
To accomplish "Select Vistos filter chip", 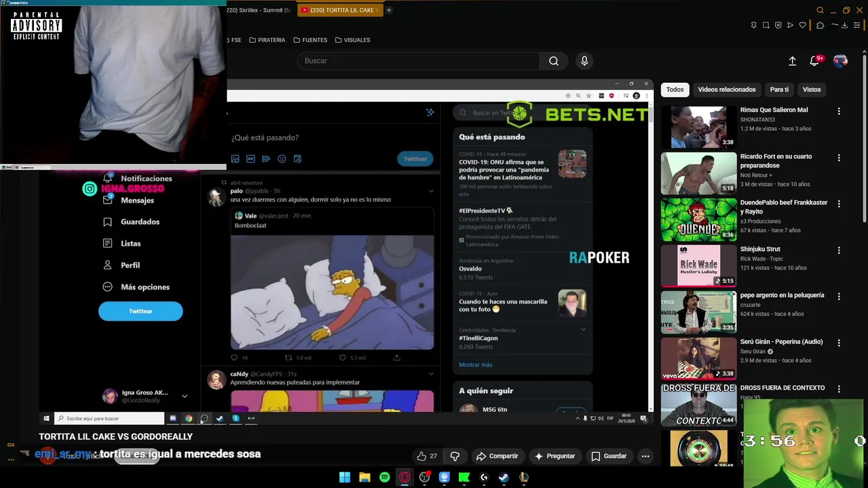I will pos(812,89).
